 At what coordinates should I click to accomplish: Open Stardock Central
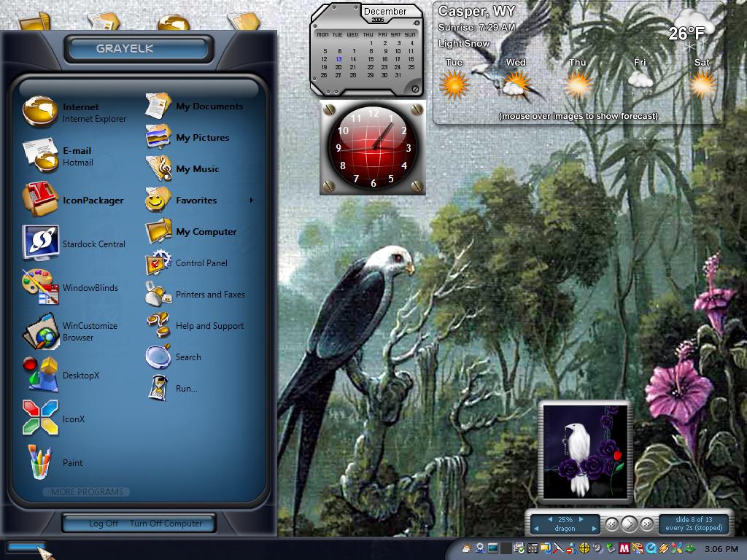[74, 244]
